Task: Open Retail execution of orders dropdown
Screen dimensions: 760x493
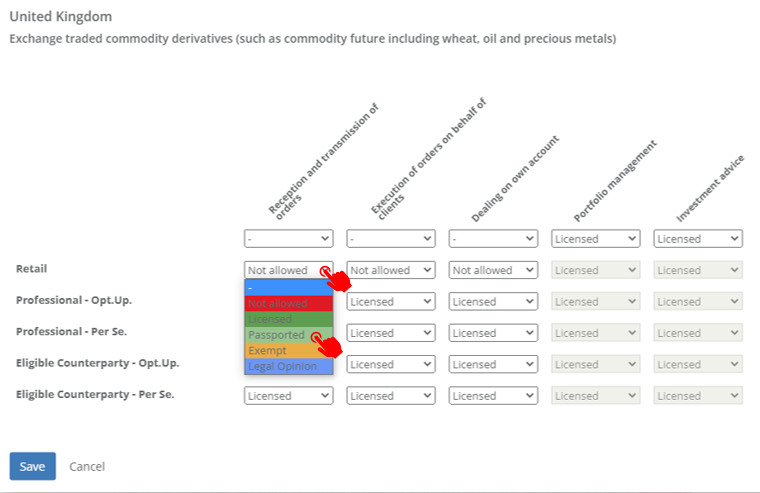Action: tap(391, 270)
